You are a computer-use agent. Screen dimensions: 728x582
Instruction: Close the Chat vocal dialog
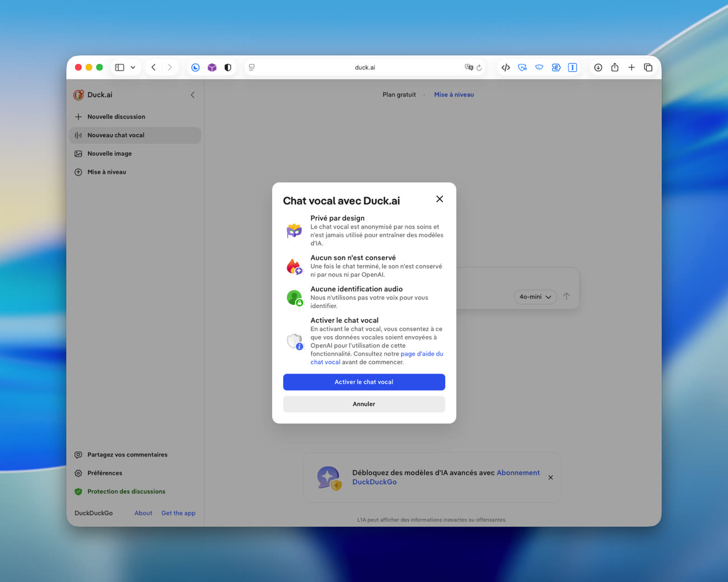coord(440,199)
